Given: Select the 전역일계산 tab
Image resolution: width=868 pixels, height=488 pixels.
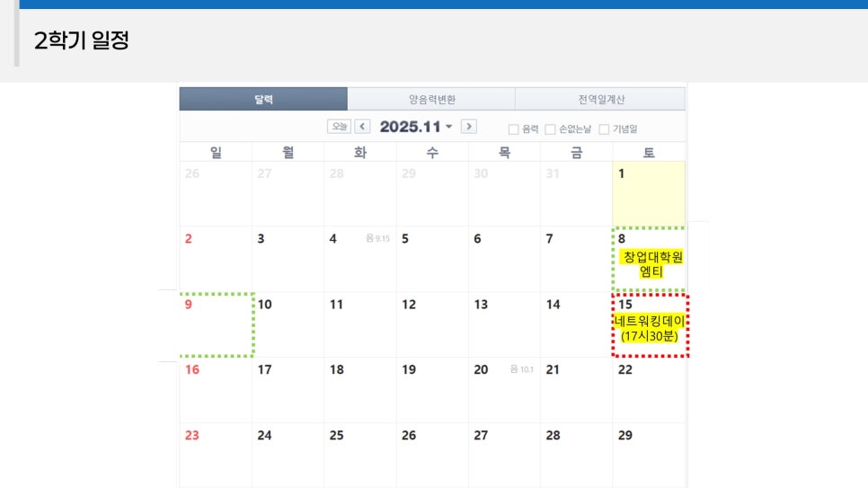Looking at the screenshot, I should click(600, 99).
